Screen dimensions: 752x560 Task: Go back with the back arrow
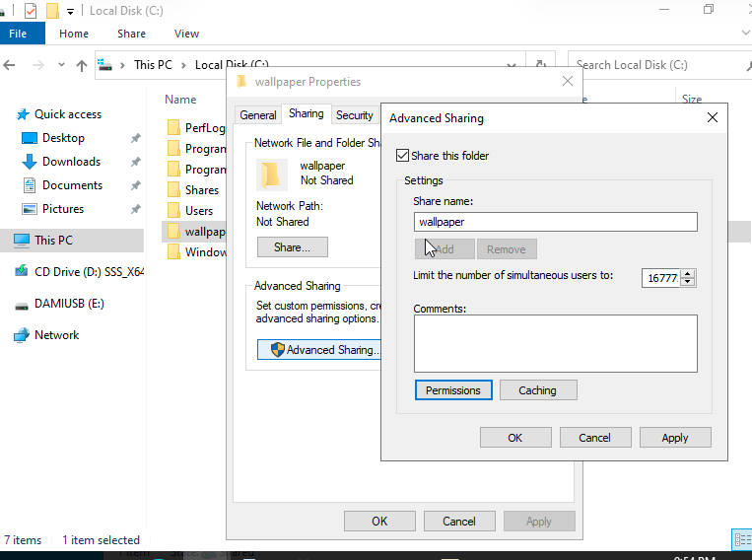pyautogui.click(x=9, y=65)
